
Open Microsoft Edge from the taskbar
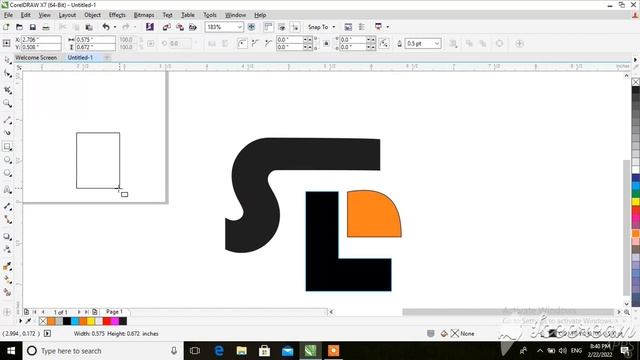219,351
